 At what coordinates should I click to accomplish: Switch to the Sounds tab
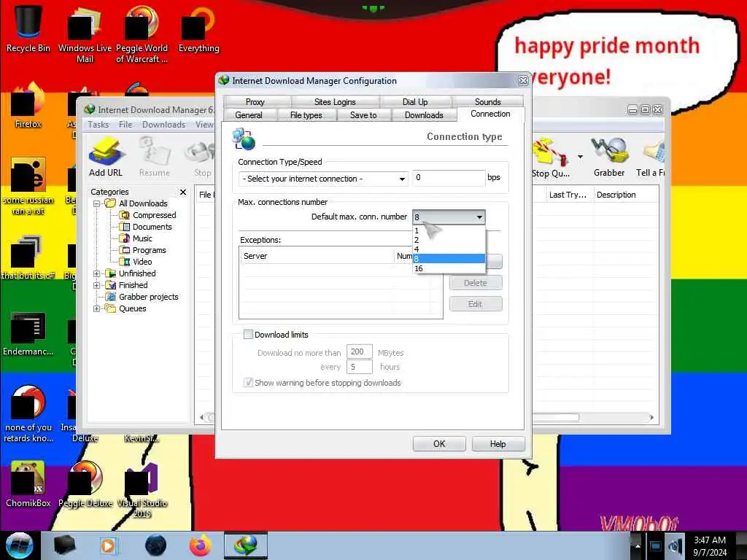pos(488,101)
